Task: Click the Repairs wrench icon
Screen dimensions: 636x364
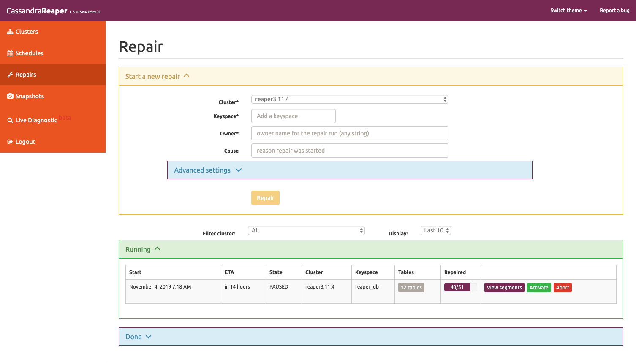Action: point(10,75)
